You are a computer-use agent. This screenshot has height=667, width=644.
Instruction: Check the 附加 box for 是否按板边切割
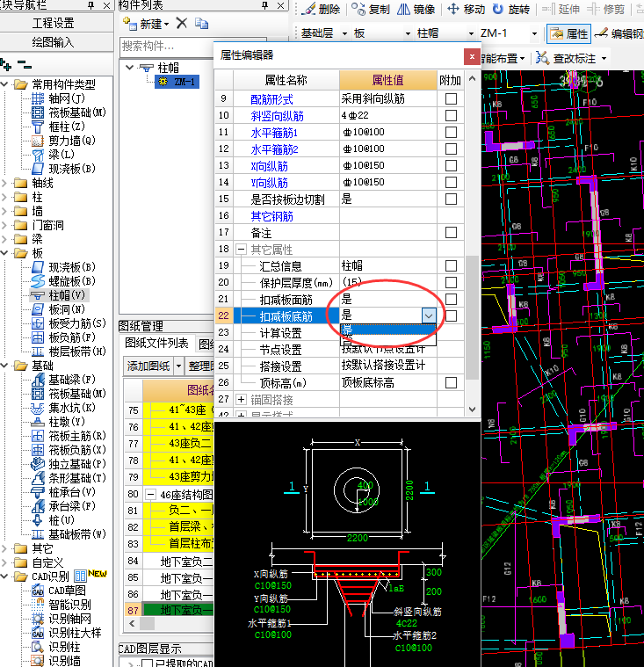(x=451, y=199)
